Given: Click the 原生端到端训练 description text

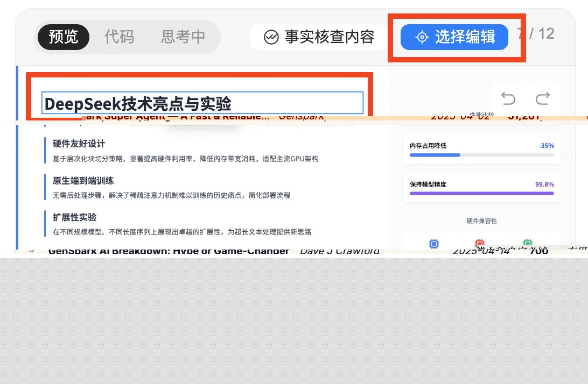Looking at the screenshot, I should [x=171, y=196].
